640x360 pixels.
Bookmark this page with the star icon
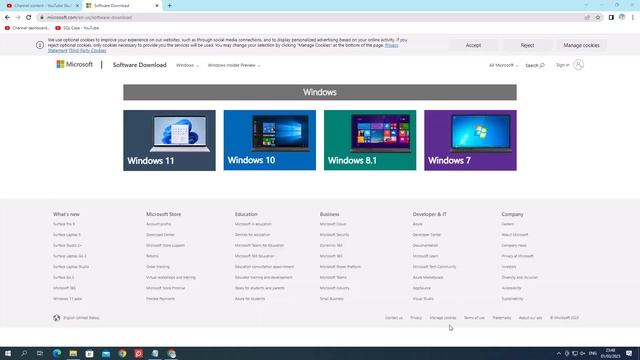point(598,18)
